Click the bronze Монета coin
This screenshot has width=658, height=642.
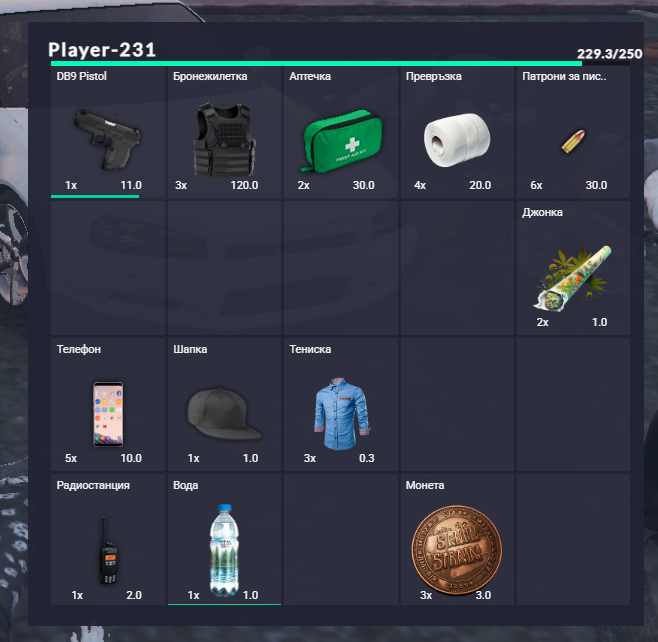[457, 550]
